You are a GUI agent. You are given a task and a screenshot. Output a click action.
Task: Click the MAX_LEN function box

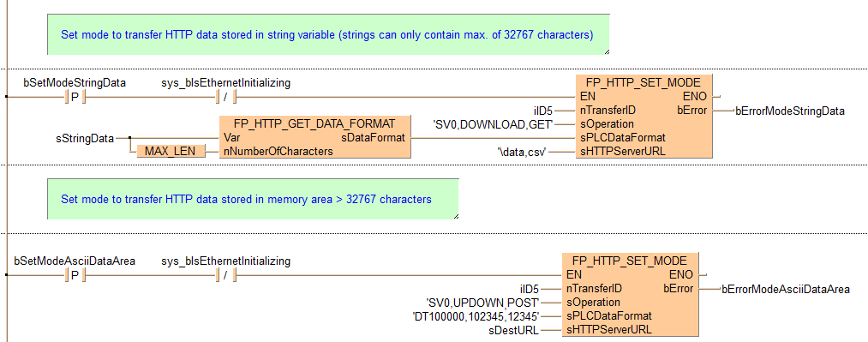171,151
